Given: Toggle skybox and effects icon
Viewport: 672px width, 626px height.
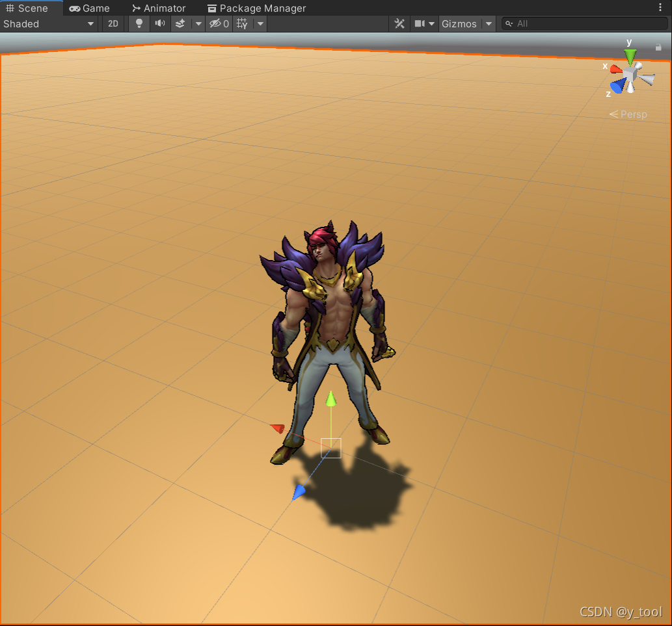Looking at the screenshot, I should 180,24.
